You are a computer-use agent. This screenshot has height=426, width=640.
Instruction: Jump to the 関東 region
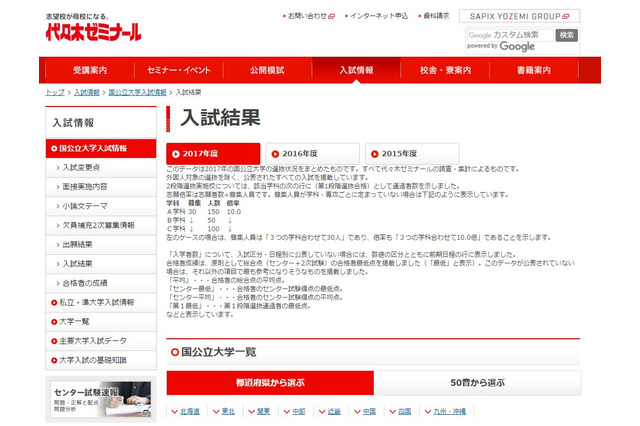coord(264,411)
